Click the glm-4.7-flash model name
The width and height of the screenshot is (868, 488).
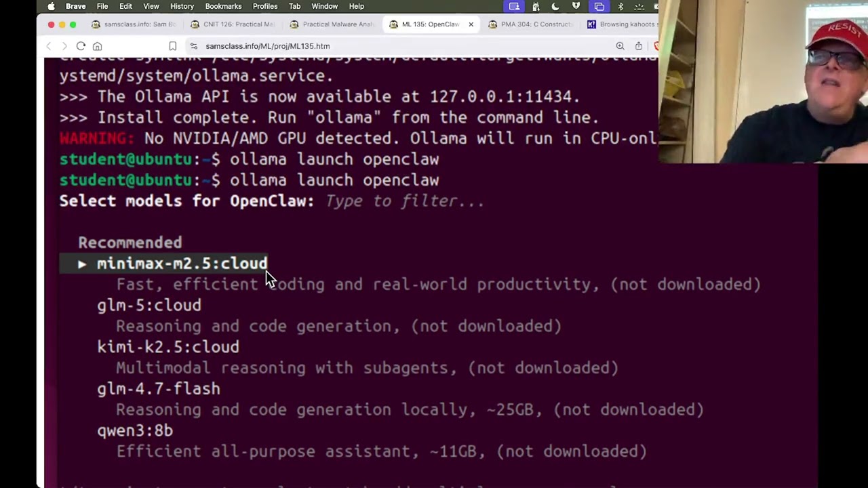pyautogui.click(x=159, y=389)
